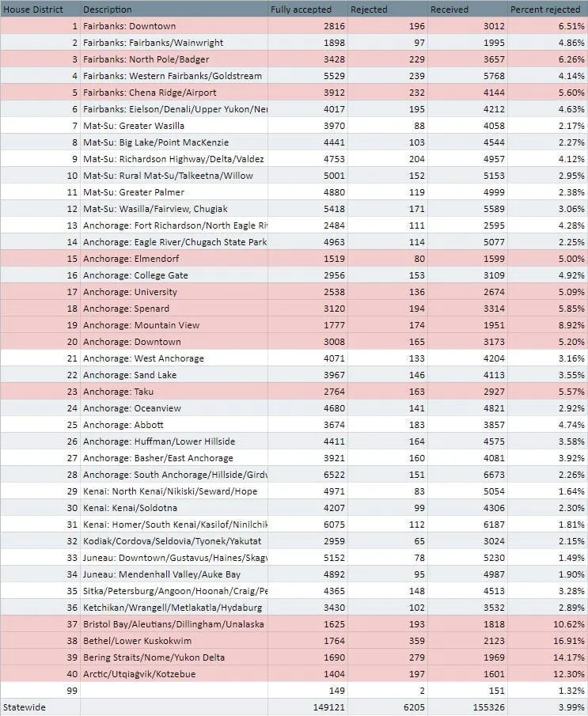
Task: Select Bristol Bay/Aleutians/Dillingham/Unalaska cell
Action: 173,624
